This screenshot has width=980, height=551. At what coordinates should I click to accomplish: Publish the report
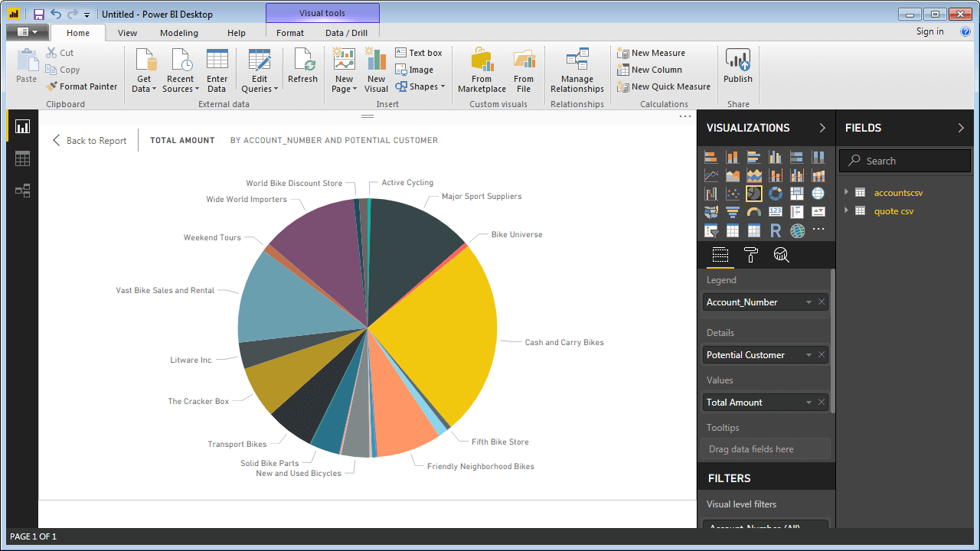(x=738, y=67)
